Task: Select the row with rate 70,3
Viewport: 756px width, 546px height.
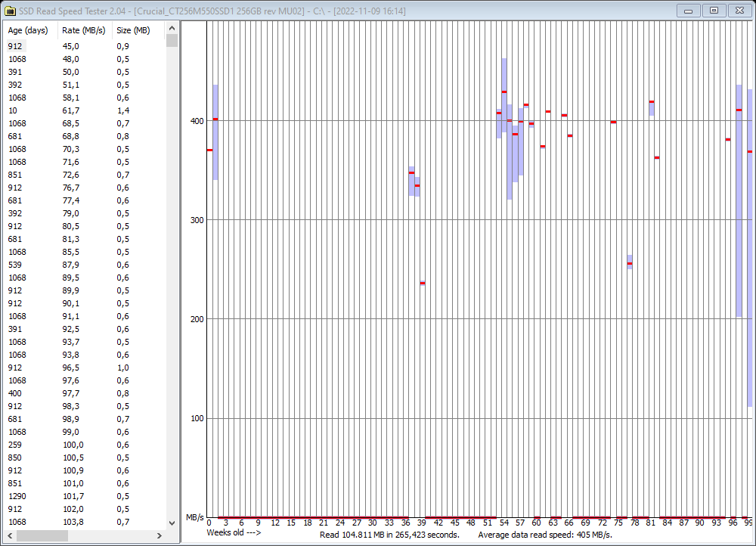Action: [x=85, y=149]
